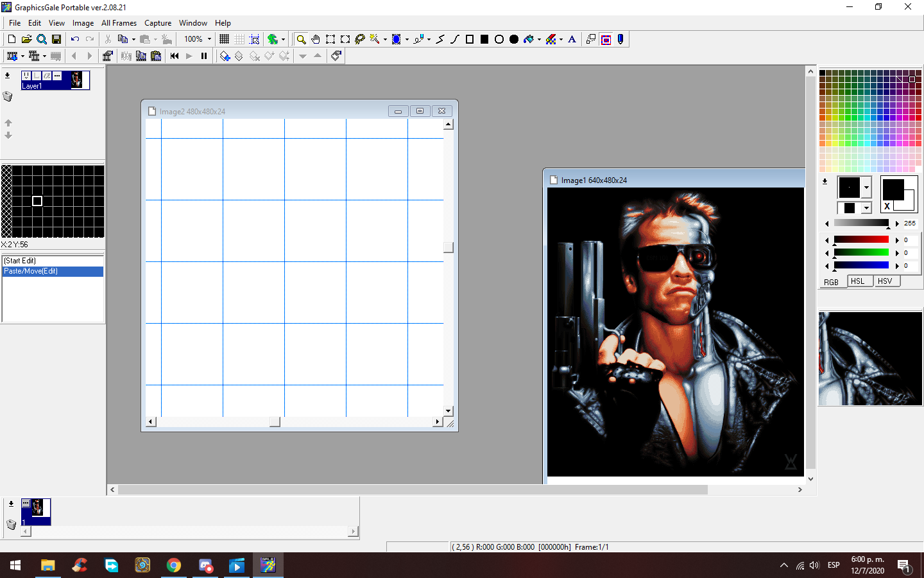924x578 pixels.
Task: Select frame 1 thumbnail in timeline
Action: point(36,512)
